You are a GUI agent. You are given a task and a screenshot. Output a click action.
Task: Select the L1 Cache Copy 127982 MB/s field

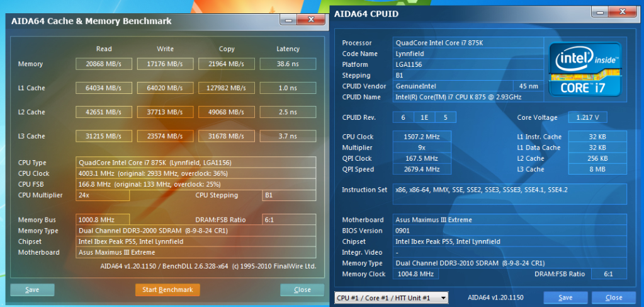[226, 88]
